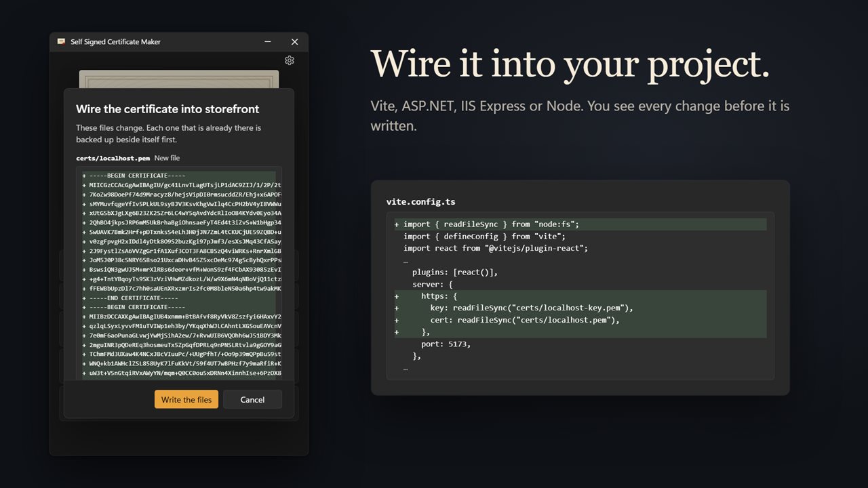Click the "plugins: [react()]," code line
Image resolution: width=868 pixels, height=488 pixels.
tap(580, 272)
